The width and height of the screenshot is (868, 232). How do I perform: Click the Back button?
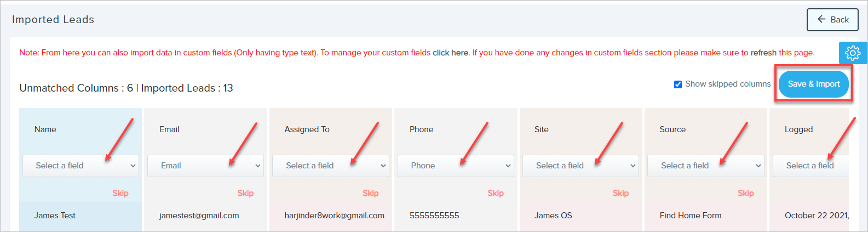pyautogui.click(x=832, y=20)
